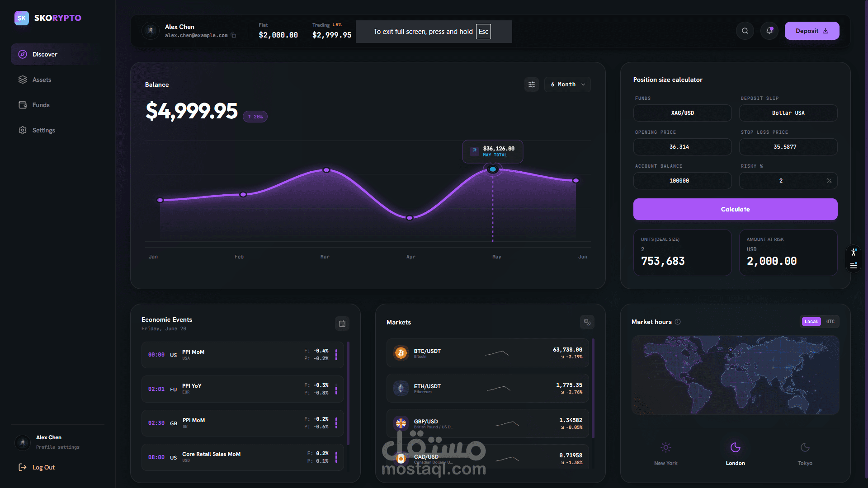
Task: Click the Bitcoin icon in BTC/USDT row
Action: (401, 353)
